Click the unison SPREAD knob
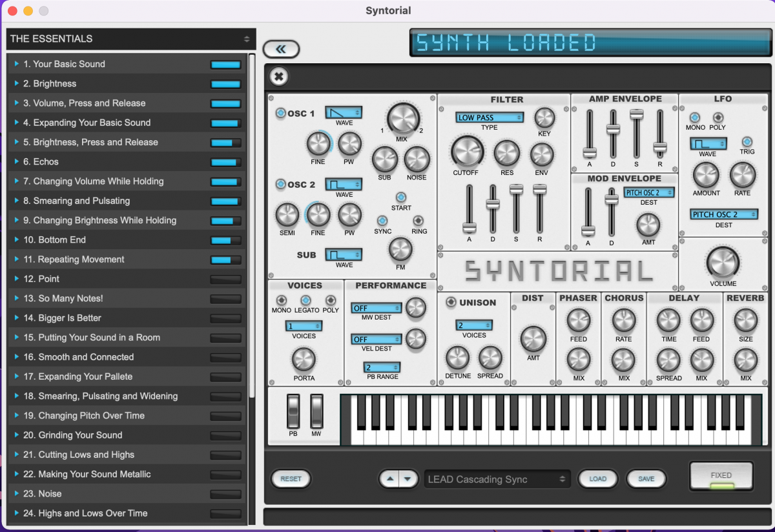 (x=490, y=358)
